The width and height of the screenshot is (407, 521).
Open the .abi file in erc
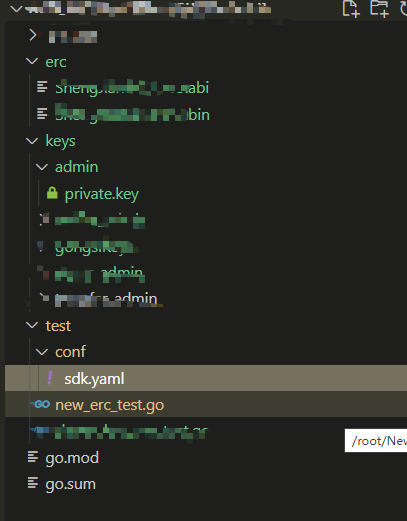pyautogui.click(x=132, y=88)
